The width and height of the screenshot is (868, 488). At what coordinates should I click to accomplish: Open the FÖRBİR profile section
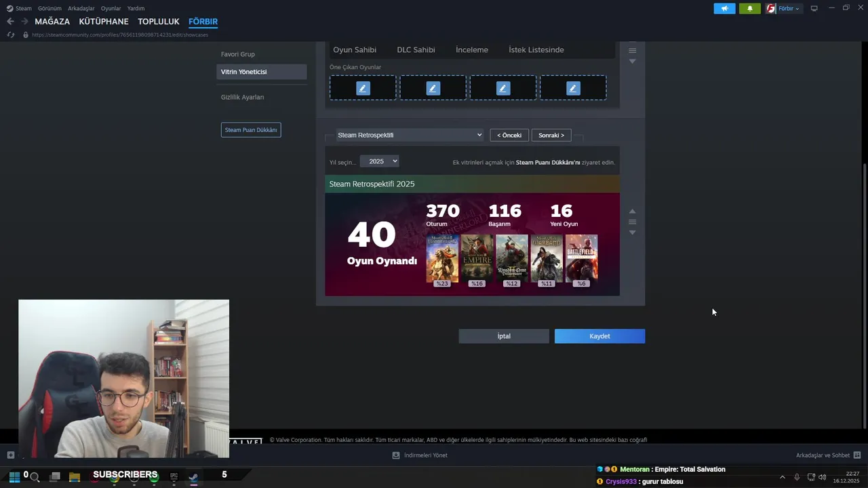pyautogui.click(x=203, y=22)
